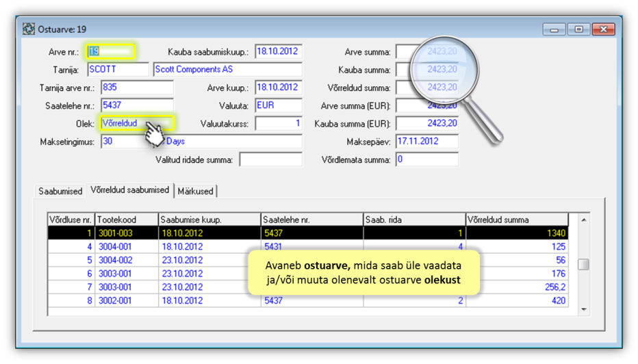Switch to the Saabumised tab
Screen dimensions: 638x364
(60, 191)
